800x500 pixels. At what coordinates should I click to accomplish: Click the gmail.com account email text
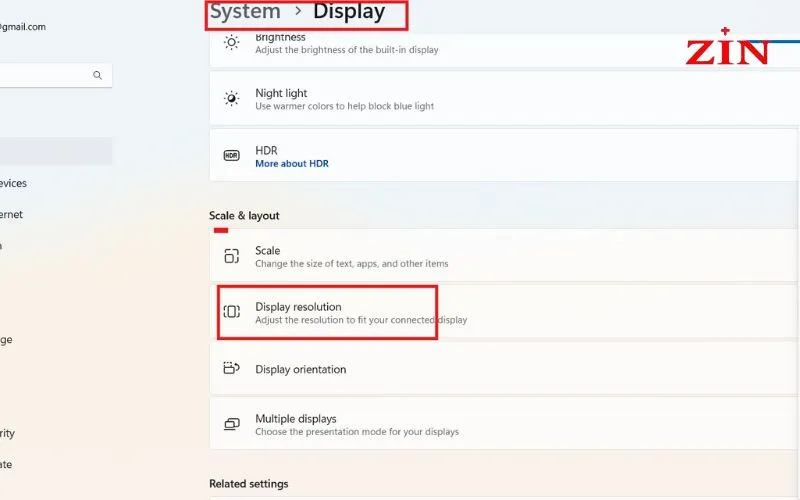click(x=24, y=27)
